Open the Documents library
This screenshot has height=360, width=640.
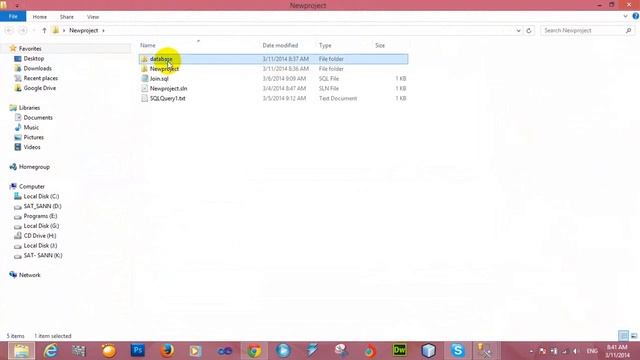coord(38,118)
